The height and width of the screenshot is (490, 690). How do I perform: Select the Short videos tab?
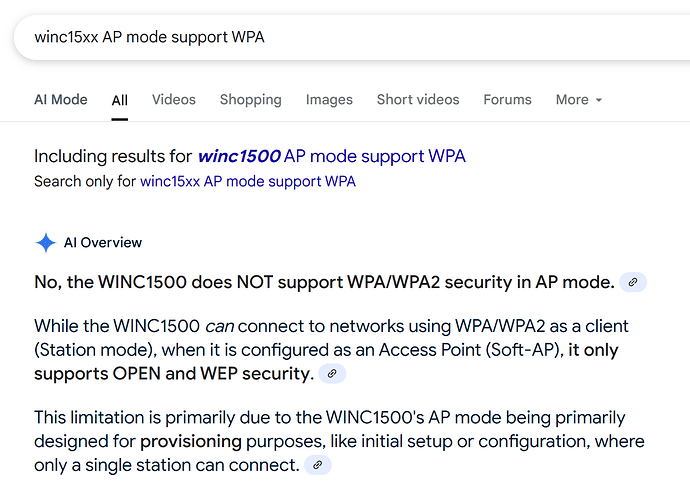418,100
